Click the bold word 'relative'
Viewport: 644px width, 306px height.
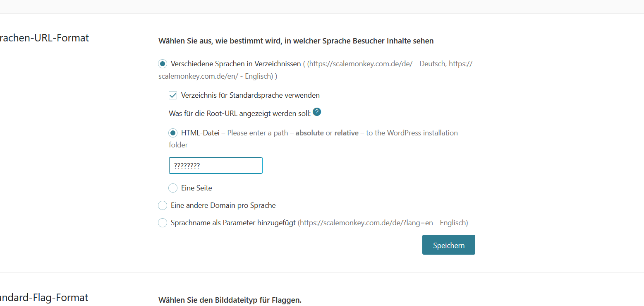[346, 133]
